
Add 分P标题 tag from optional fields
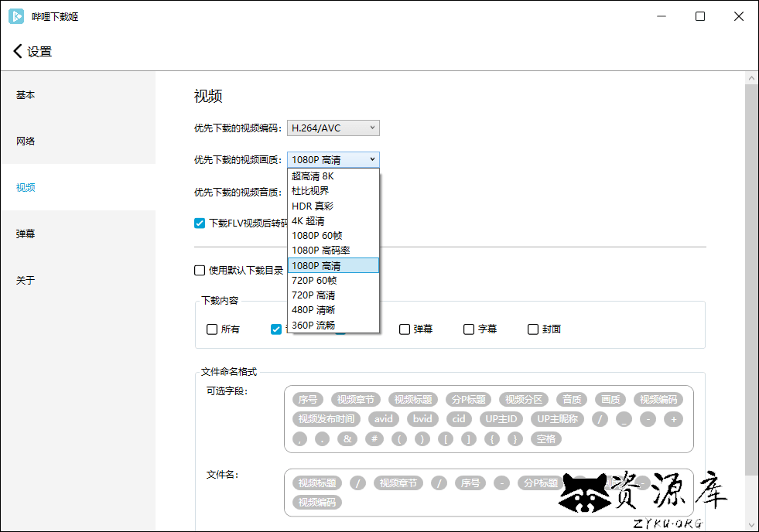coord(469,400)
